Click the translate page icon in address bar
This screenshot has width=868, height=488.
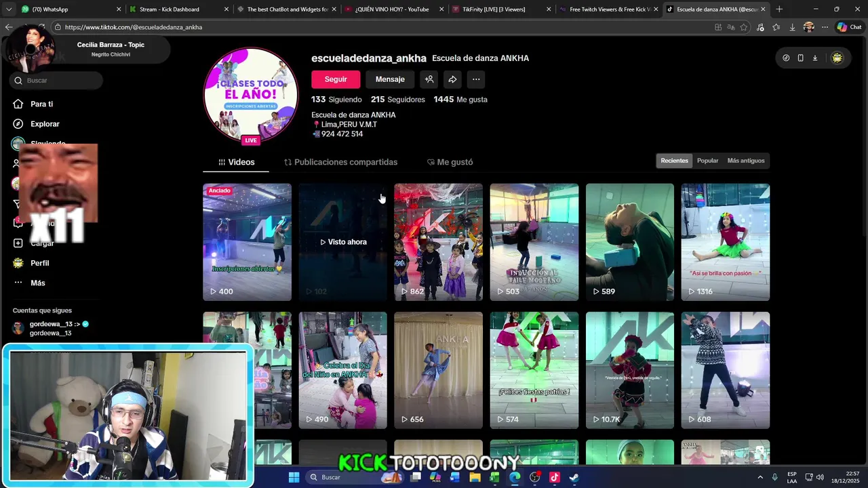pyautogui.click(x=731, y=27)
